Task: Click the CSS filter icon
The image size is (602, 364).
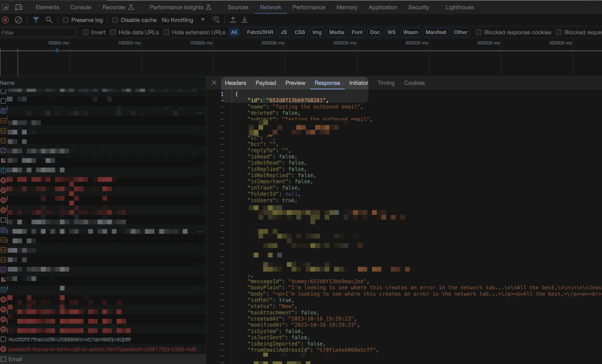Action: (300, 32)
